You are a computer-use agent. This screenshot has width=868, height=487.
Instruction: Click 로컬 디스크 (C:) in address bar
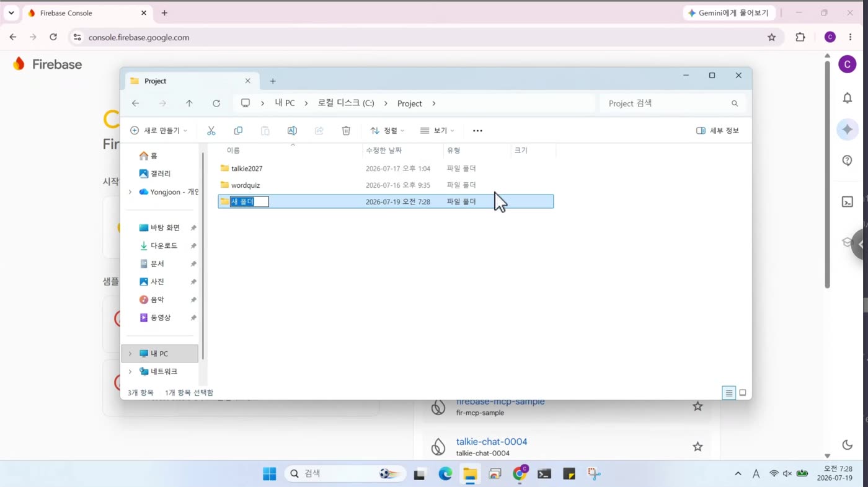pos(346,103)
